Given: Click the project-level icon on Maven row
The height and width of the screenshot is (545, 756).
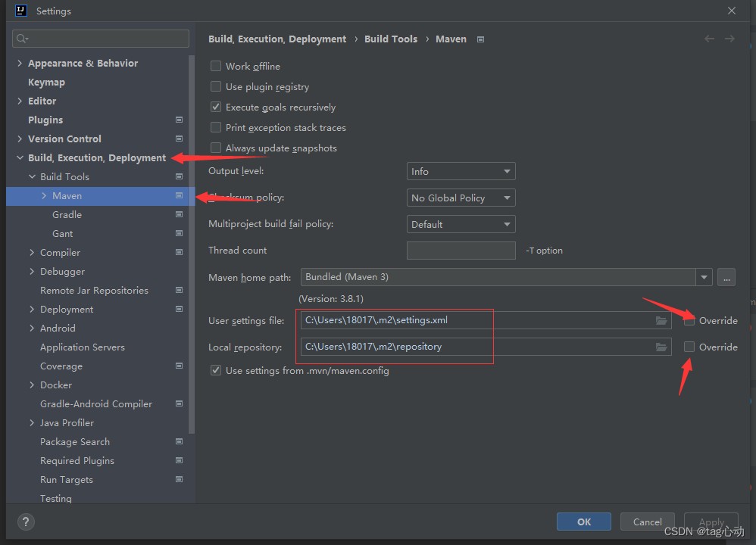Looking at the screenshot, I should [x=179, y=195].
